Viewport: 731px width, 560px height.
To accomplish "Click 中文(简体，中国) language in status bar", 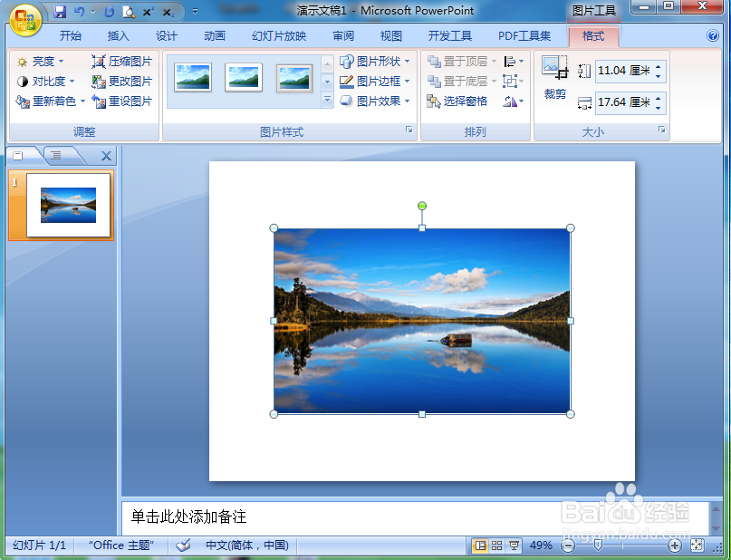I will click(247, 546).
